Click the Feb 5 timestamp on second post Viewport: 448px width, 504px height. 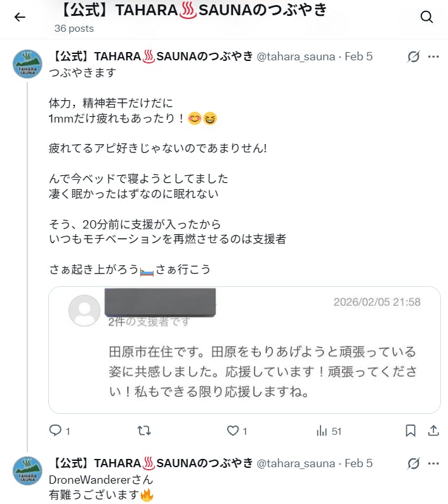[x=359, y=463]
